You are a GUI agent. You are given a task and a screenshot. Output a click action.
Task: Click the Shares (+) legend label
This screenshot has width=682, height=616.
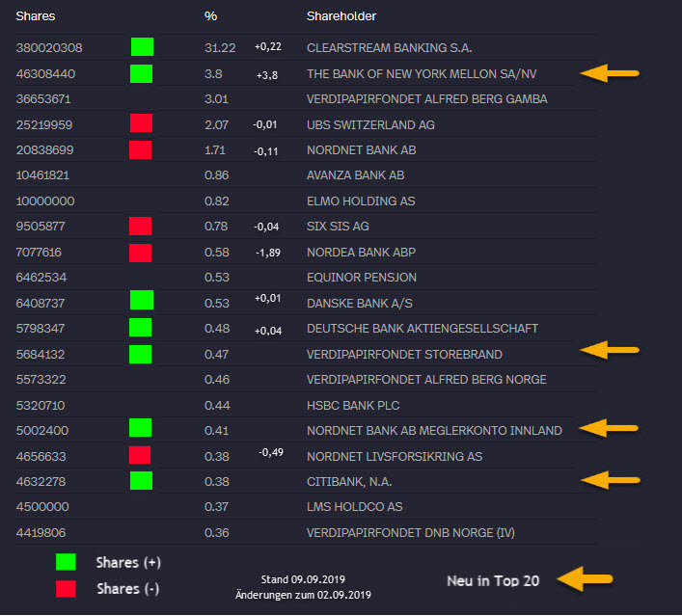[x=128, y=563]
